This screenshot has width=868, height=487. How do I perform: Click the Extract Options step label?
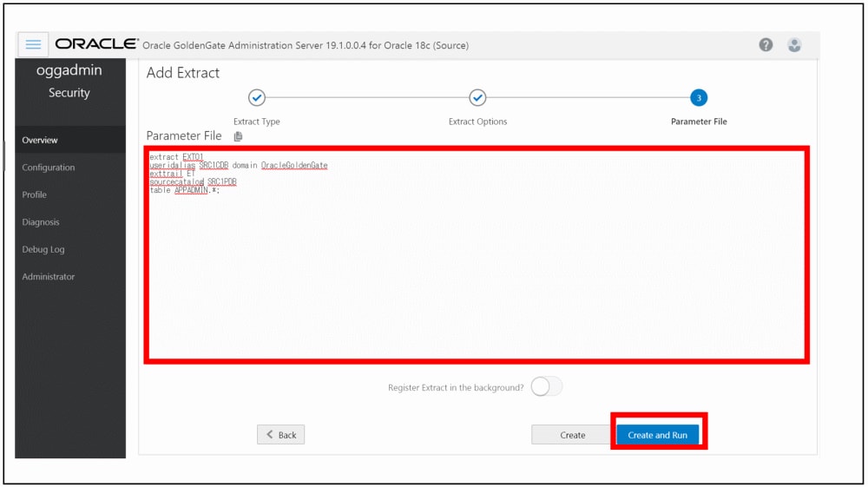click(477, 122)
